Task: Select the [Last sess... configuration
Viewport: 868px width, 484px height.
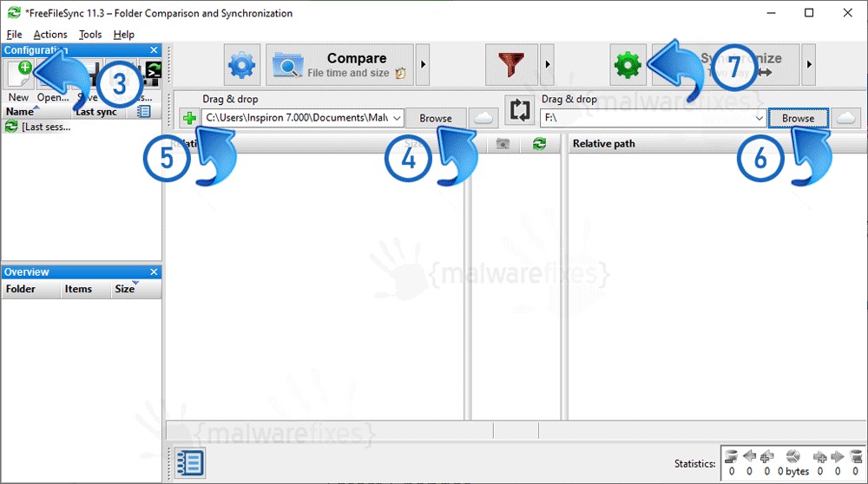Action: tap(82, 127)
